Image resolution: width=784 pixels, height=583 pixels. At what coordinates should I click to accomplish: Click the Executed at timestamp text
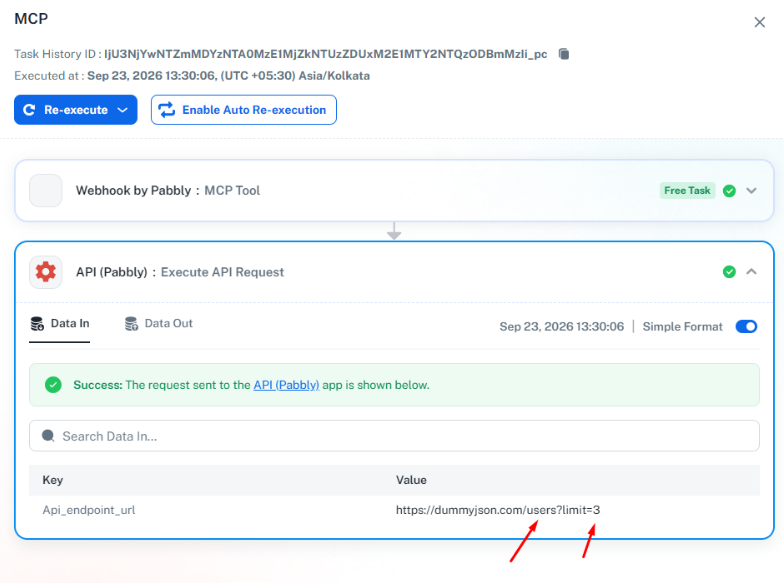(x=228, y=76)
